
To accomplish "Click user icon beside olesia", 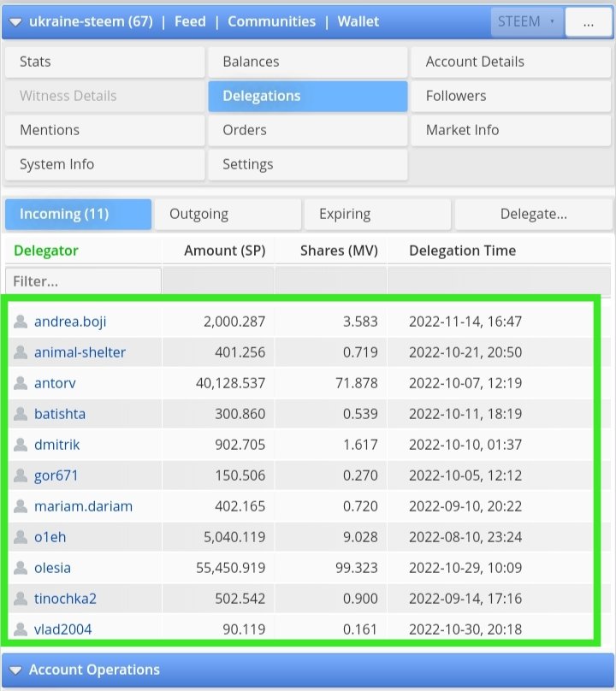I will click(x=21, y=568).
